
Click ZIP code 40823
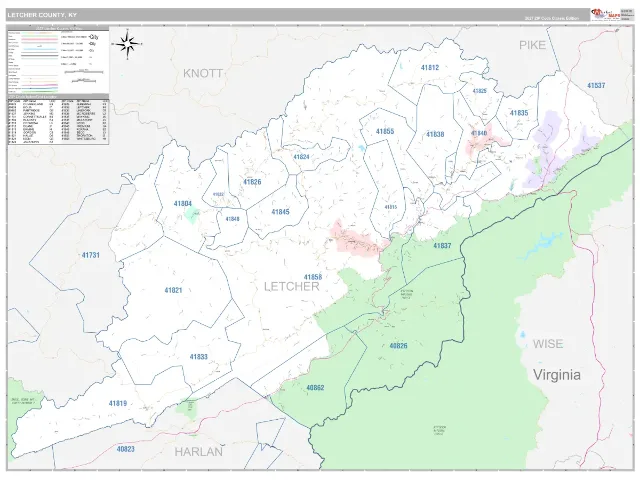[x=125, y=449]
